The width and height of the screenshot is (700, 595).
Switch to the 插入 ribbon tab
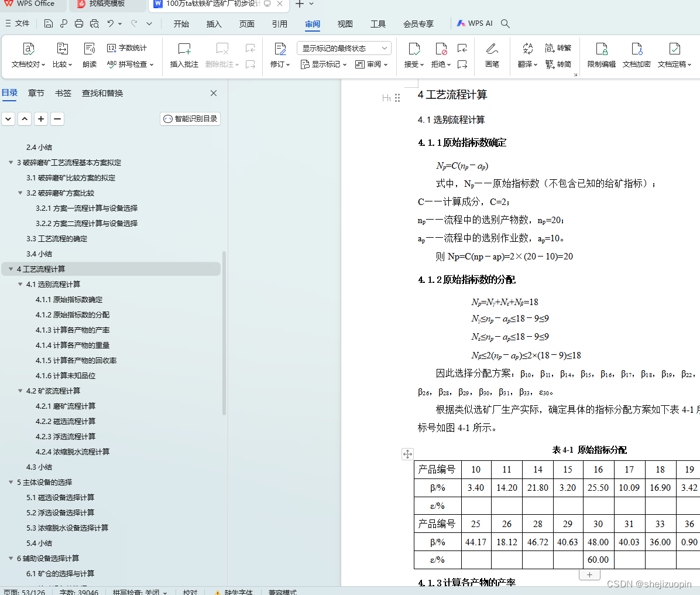click(214, 23)
